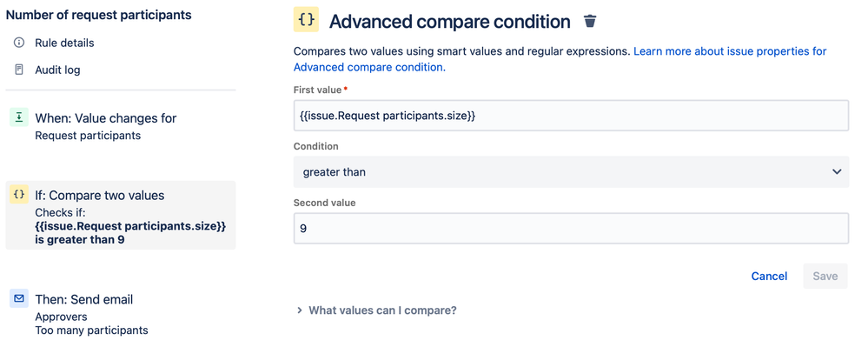Click the Second value field containing 9
The image size is (868, 347).
point(571,228)
